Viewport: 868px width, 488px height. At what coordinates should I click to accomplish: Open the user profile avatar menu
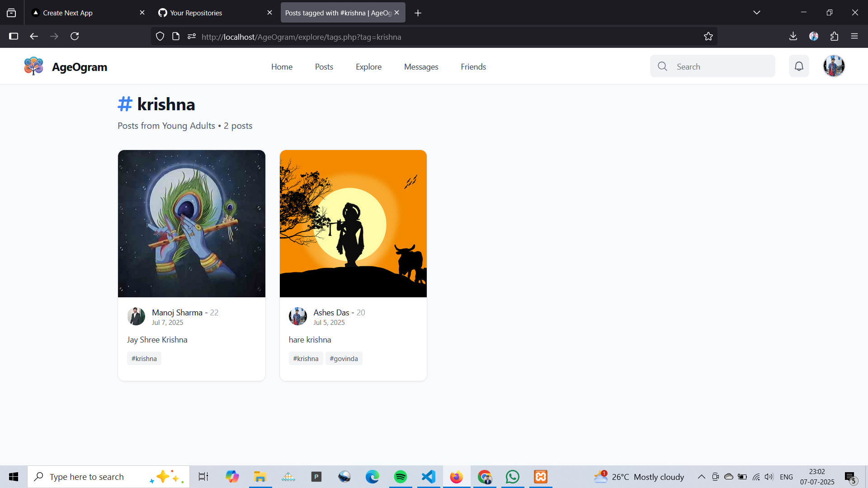[834, 66]
